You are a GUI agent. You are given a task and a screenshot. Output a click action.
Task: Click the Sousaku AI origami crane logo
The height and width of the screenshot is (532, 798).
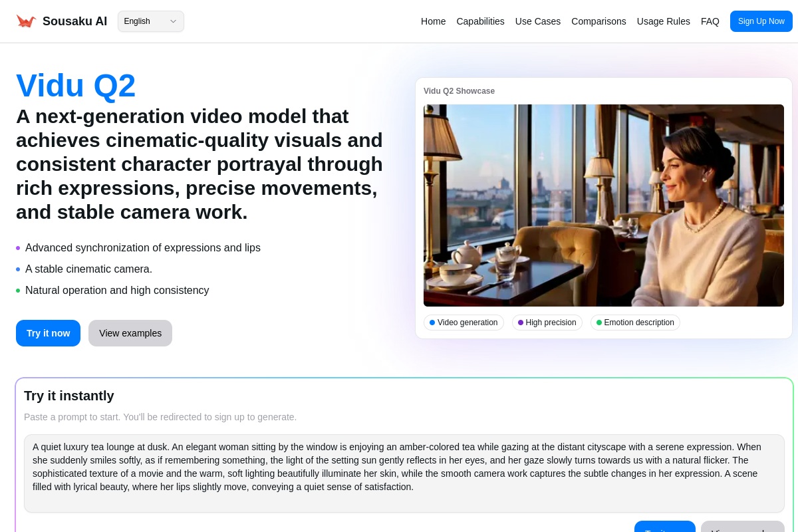point(26,21)
